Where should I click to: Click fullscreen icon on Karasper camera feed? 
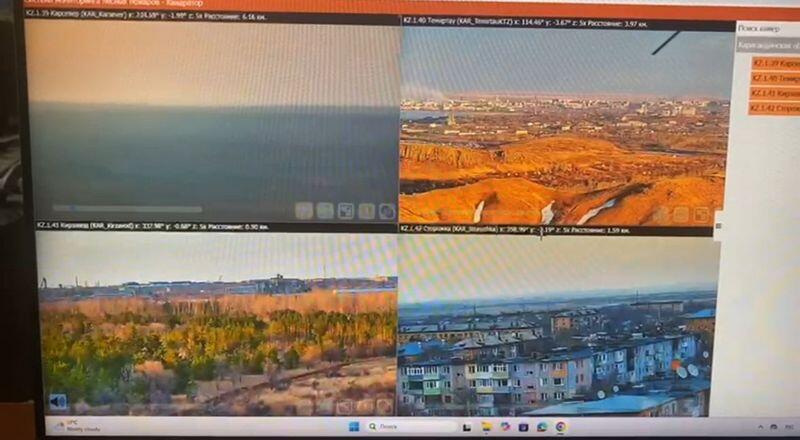click(x=346, y=211)
